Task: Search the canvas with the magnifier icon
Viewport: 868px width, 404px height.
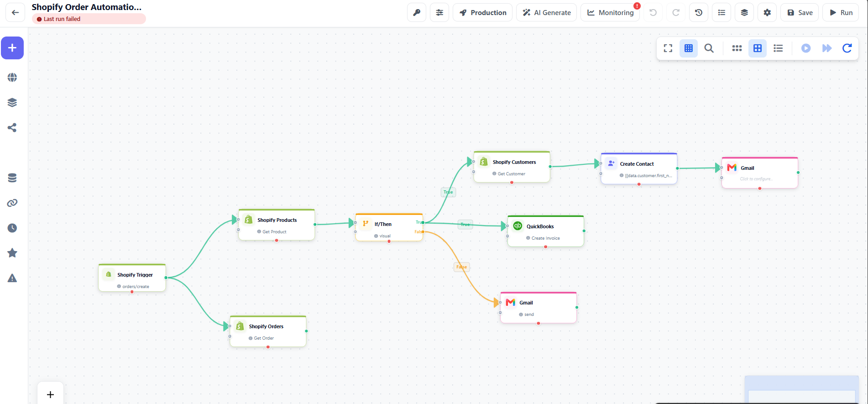Action: (x=709, y=48)
